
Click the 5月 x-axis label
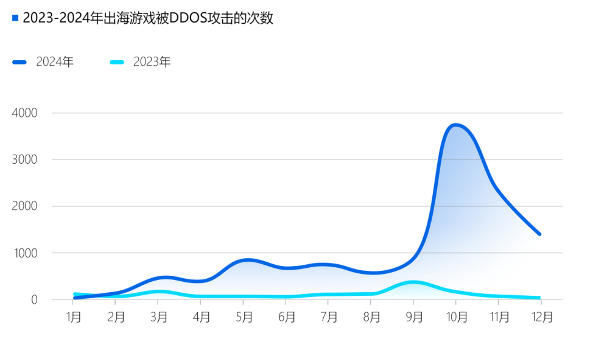click(x=244, y=317)
